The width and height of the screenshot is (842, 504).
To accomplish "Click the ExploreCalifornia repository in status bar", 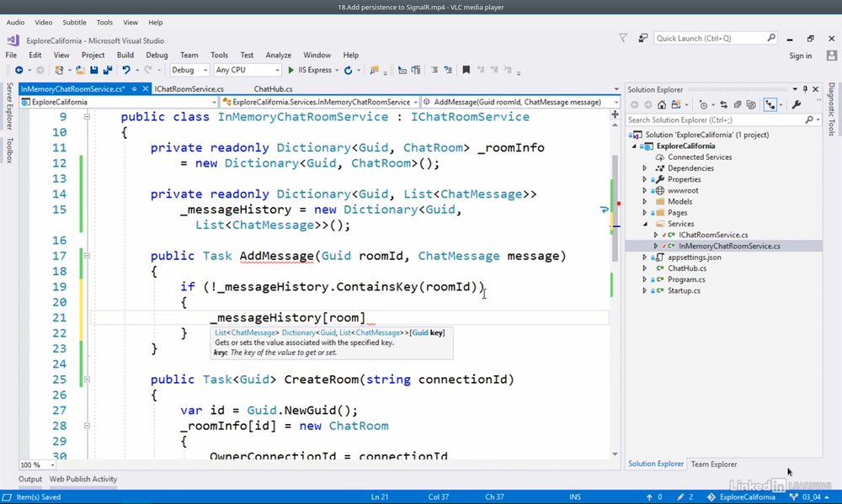I will tap(742, 497).
